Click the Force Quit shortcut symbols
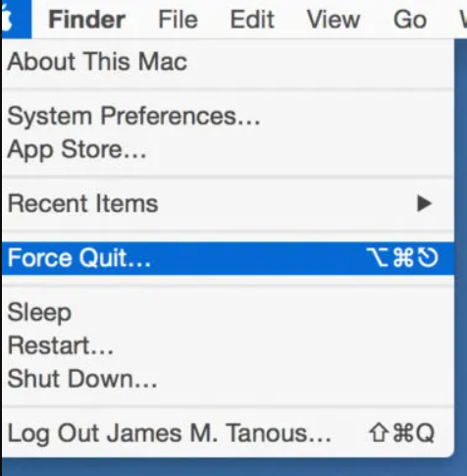 402,257
